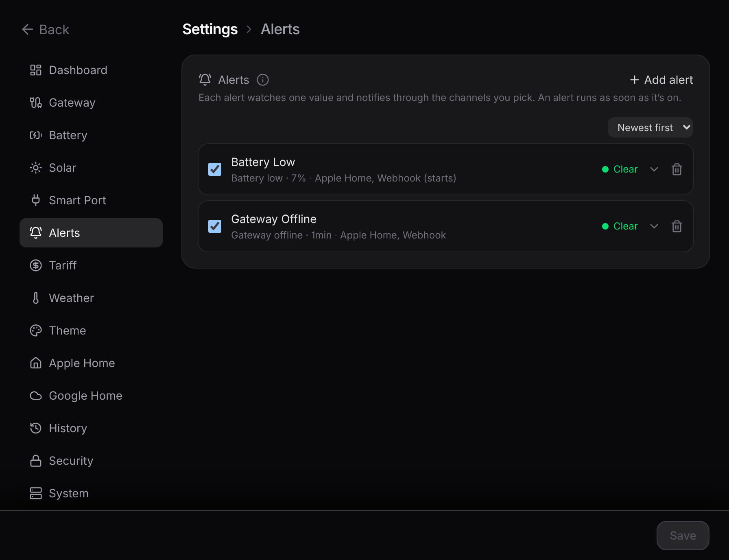Click the Alerts breadcrumb label

click(x=280, y=29)
